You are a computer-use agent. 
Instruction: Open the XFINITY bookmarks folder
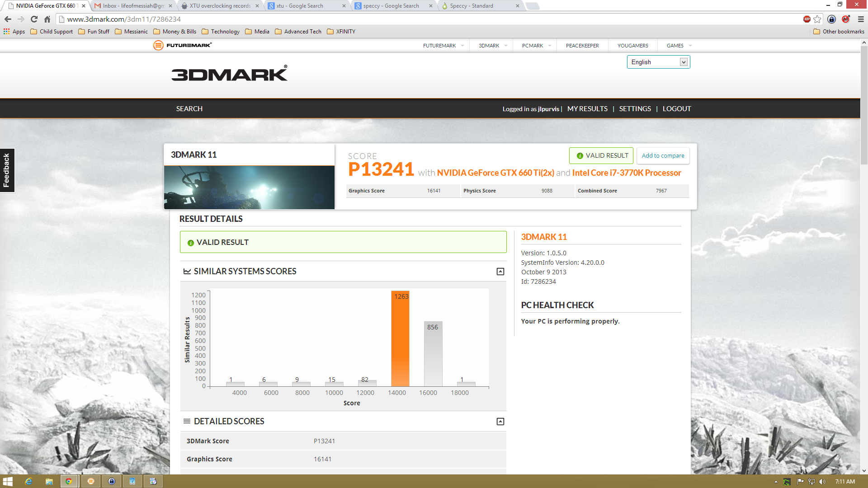pos(341,32)
